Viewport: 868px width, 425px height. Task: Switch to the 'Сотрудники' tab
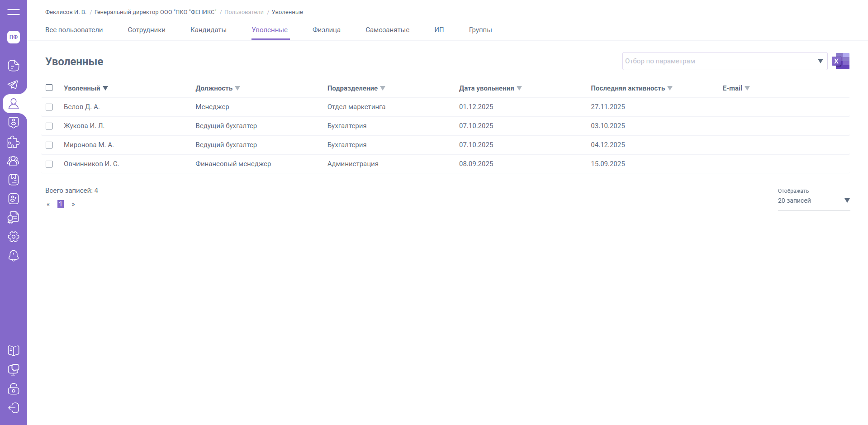[147, 30]
